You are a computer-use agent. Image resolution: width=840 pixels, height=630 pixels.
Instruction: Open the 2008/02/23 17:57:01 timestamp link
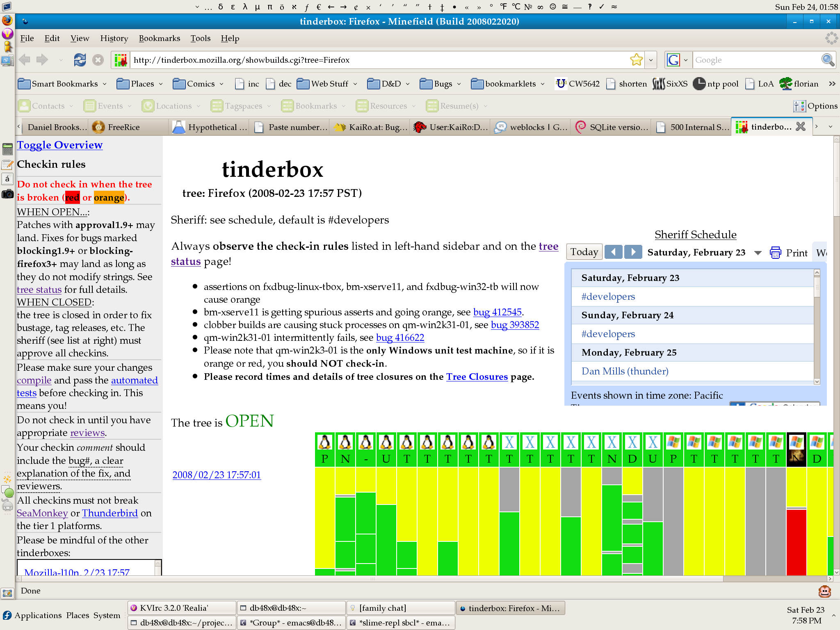coord(217,475)
